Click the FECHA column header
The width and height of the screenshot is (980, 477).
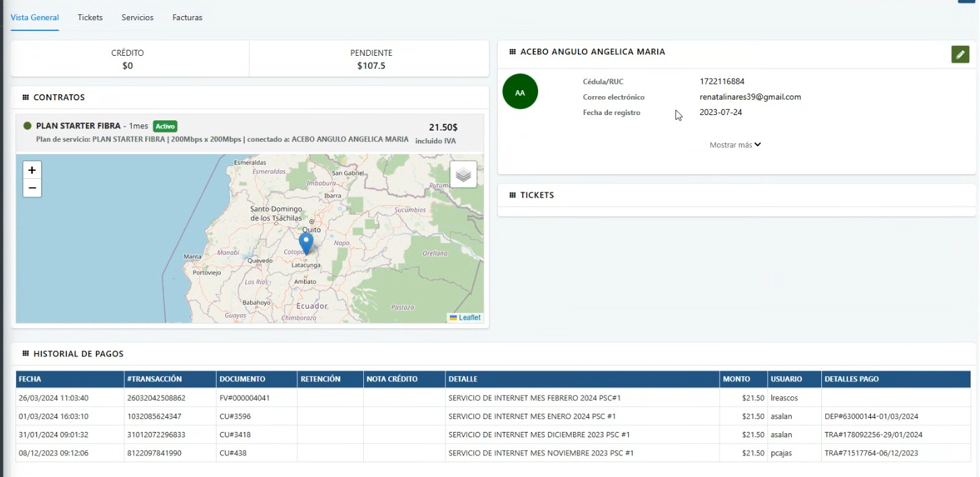point(30,379)
